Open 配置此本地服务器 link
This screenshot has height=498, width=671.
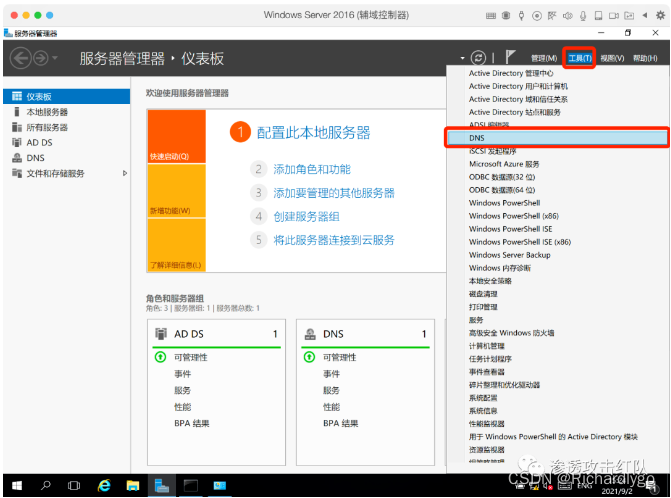click(x=313, y=133)
